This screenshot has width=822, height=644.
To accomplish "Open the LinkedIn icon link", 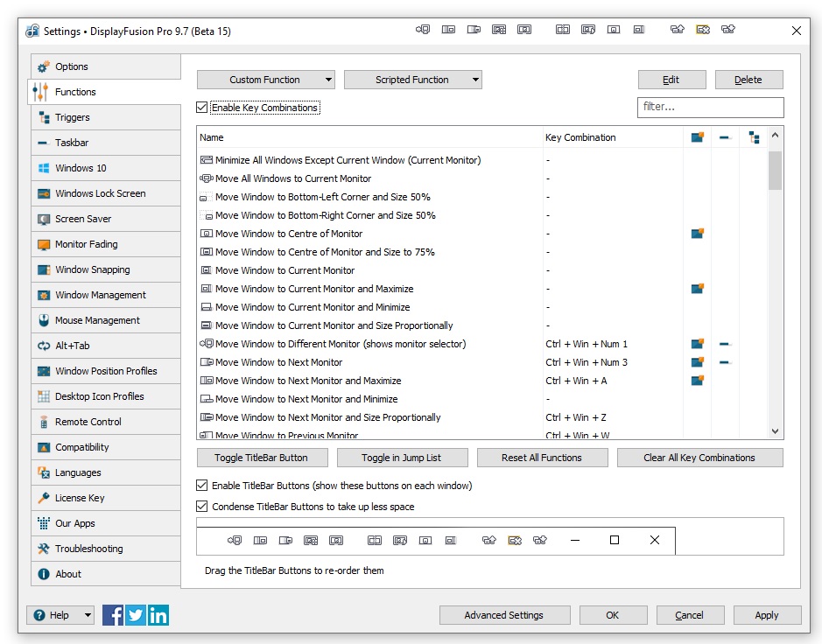I will (158, 615).
